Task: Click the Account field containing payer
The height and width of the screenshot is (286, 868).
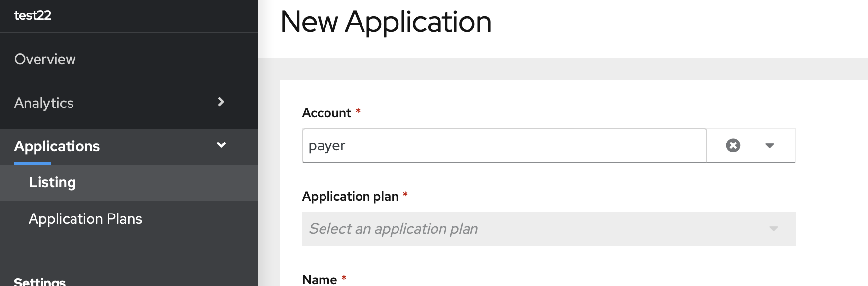Action: pos(504,146)
